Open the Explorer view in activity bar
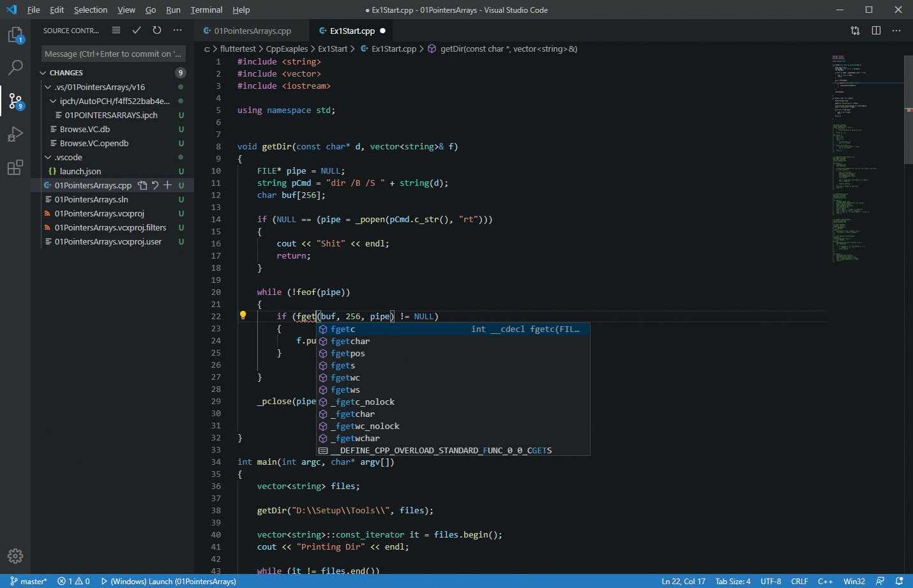The height and width of the screenshot is (588, 913). [15, 35]
